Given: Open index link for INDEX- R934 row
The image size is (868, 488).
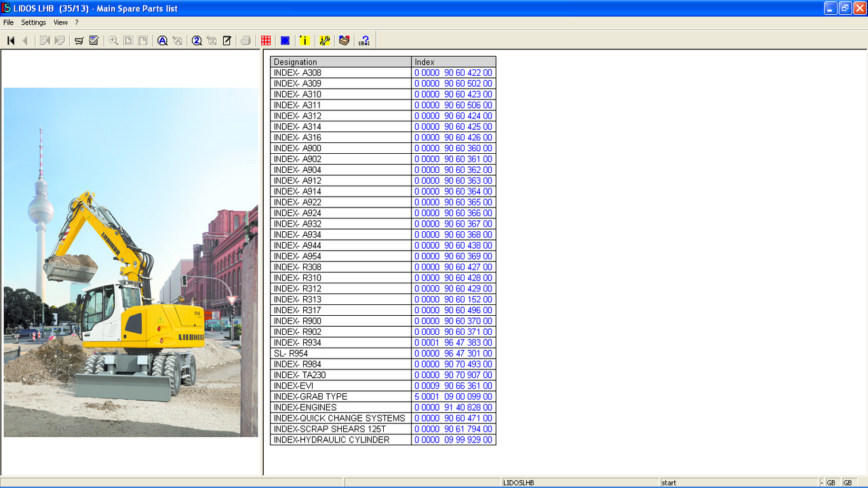Looking at the screenshot, I should pos(454,342).
